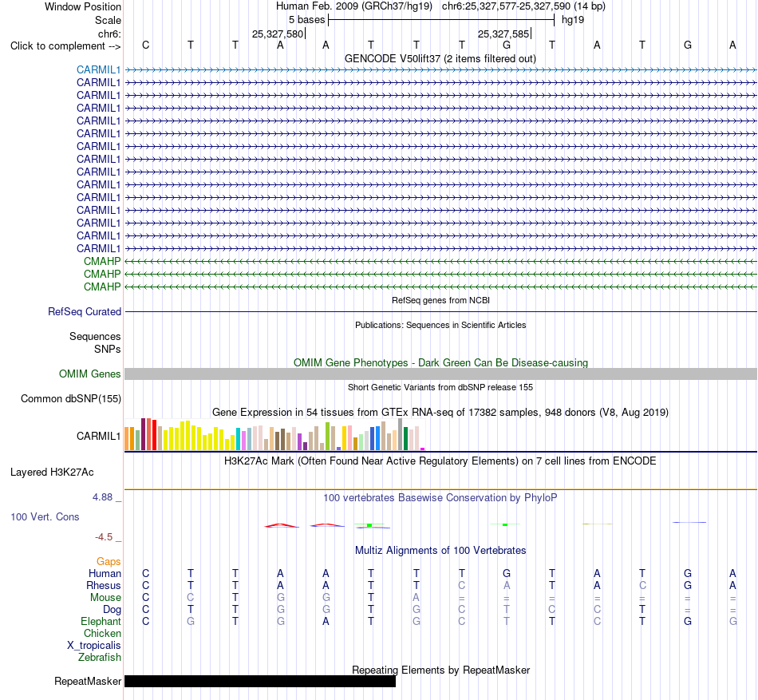This screenshot has width=758, height=700.
Task: Open 'Publications: Sequences in Scientific Articles' title
Action: (440, 325)
